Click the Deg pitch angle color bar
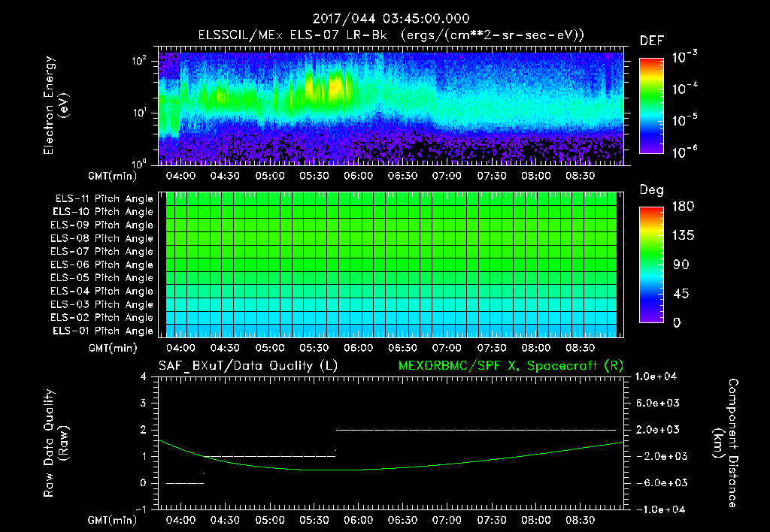The image size is (770, 532). tap(651, 264)
